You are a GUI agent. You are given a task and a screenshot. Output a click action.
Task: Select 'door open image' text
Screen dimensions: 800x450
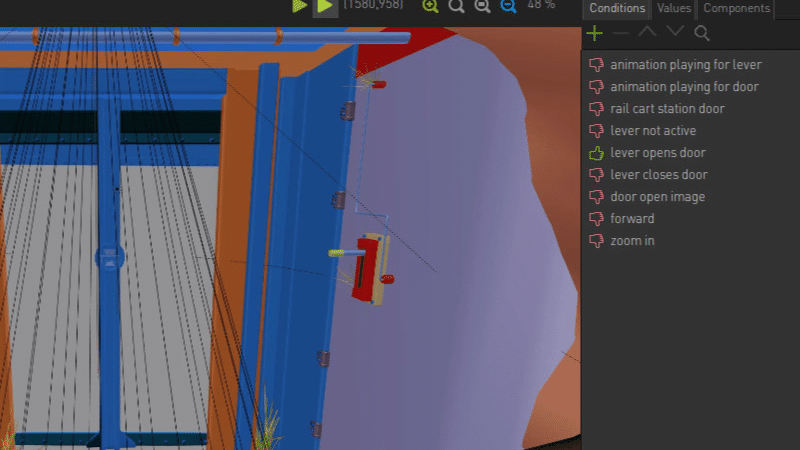(658, 197)
